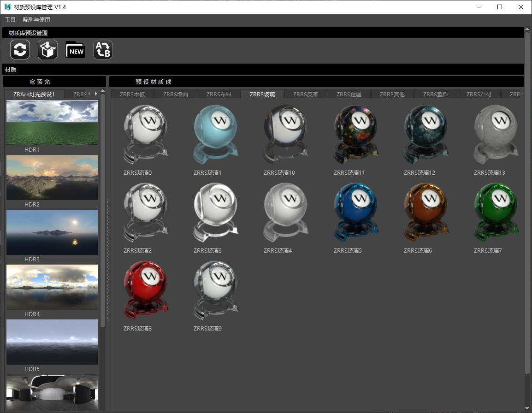
Task: Switch to the ZRRS木板 tab
Action: click(132, 94)
